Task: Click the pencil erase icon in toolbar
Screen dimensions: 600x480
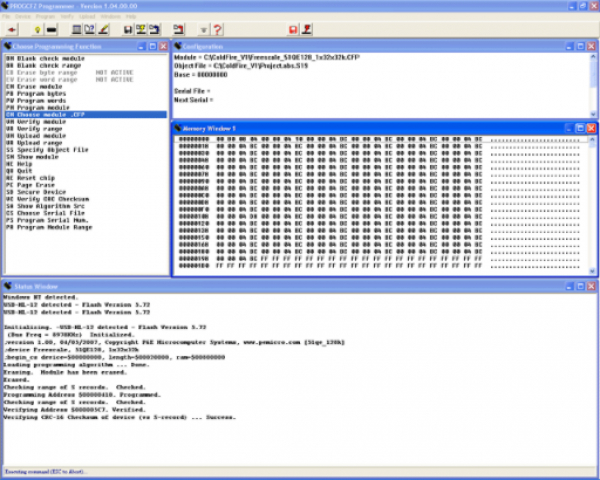Action: [104, 29]
